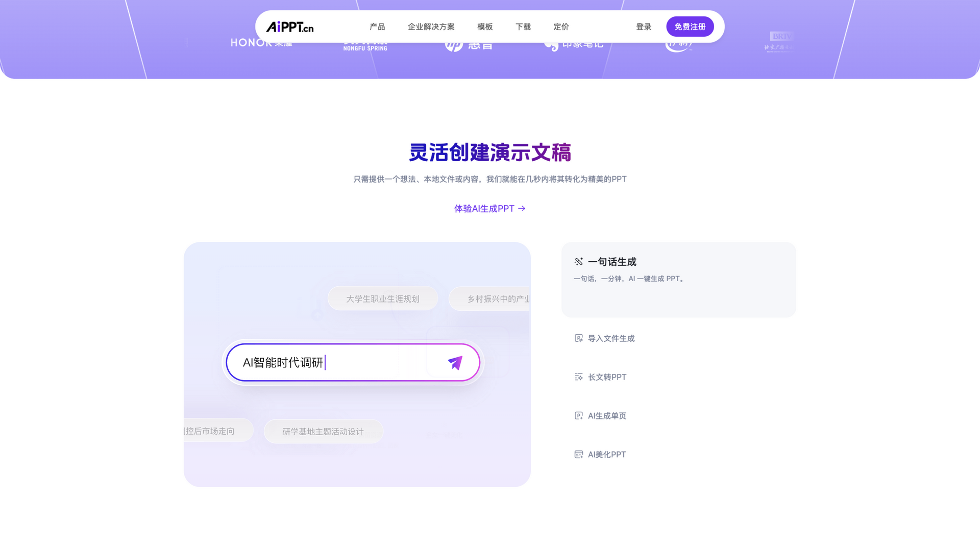The height and width of the screenshot is (551, 980).
Task: Select the 乡村振兴中的产业 suggestion chip
Action: click(490, 298)
